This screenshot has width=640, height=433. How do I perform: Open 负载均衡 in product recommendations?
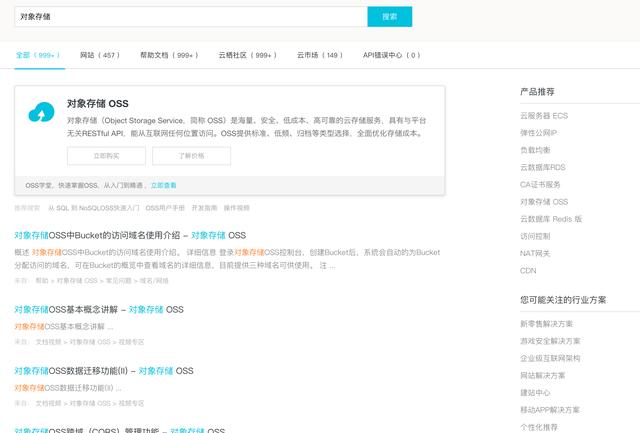[535, 150]
